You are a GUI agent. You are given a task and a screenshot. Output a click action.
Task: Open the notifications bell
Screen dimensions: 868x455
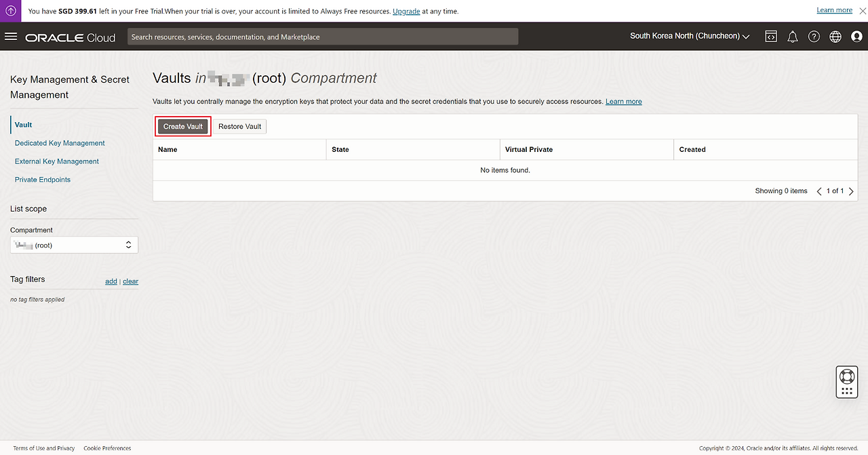point(792,37)
